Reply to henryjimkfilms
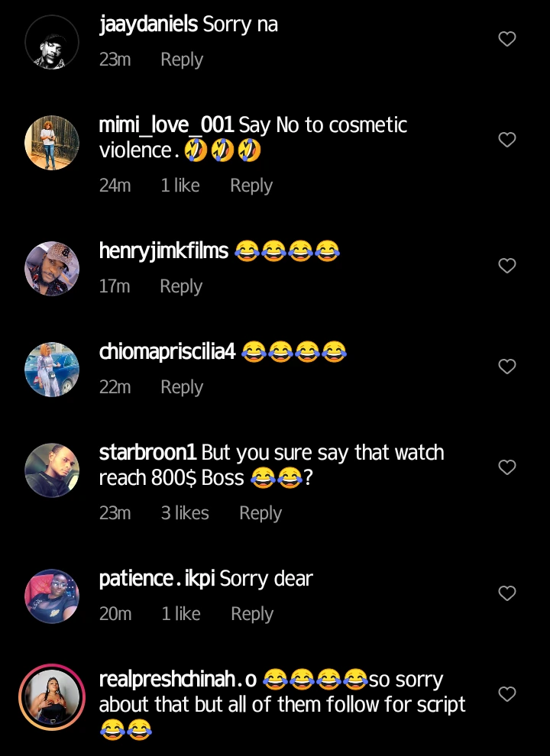Viewport: 550px width, 756px height. (x=181, y=286)
